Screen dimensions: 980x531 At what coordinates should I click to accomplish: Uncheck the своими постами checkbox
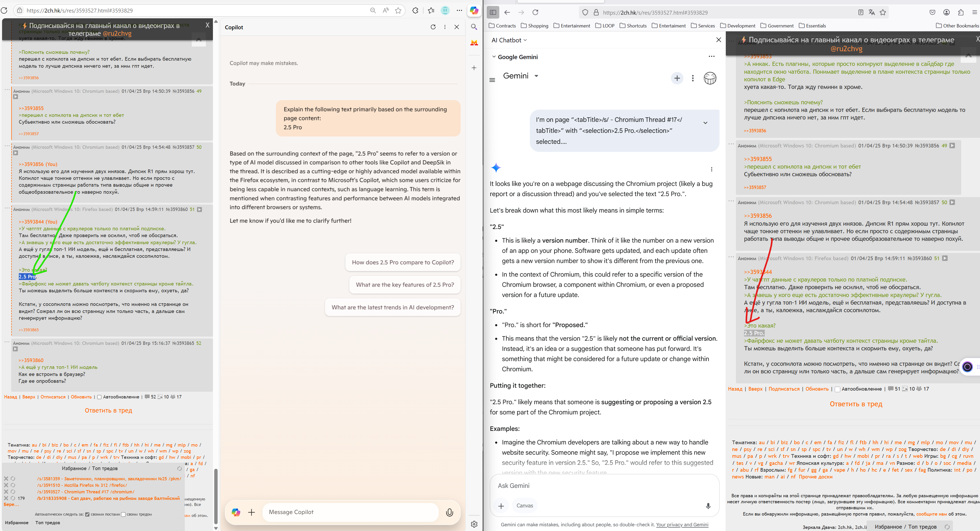87,515
